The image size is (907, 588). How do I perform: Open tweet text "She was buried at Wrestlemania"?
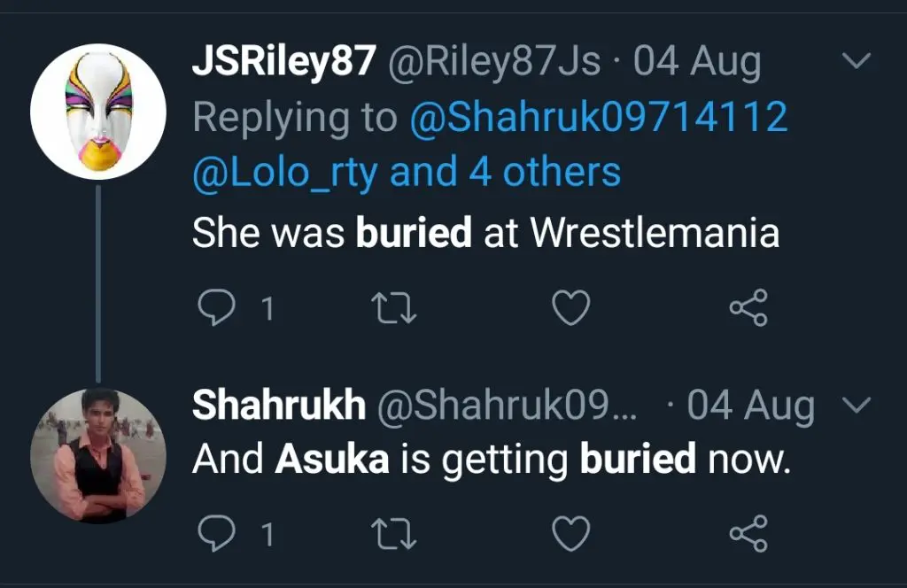pyautogui.click(x=485, y=232)
